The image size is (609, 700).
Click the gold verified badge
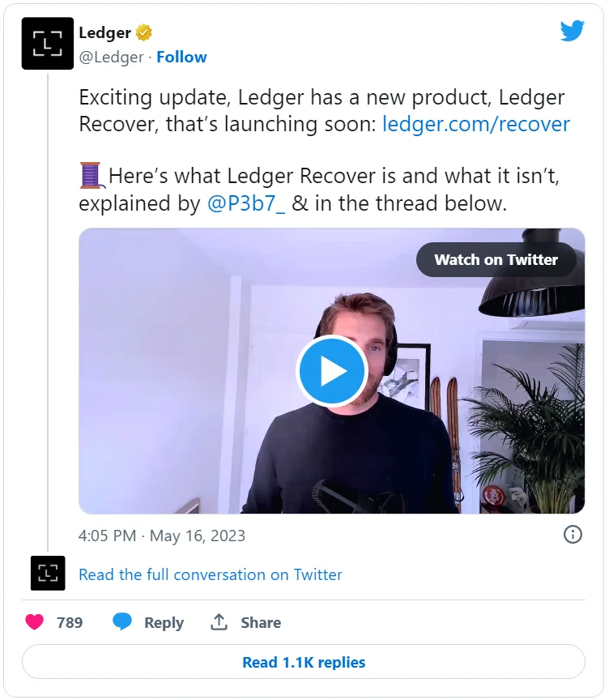(144, 33)
